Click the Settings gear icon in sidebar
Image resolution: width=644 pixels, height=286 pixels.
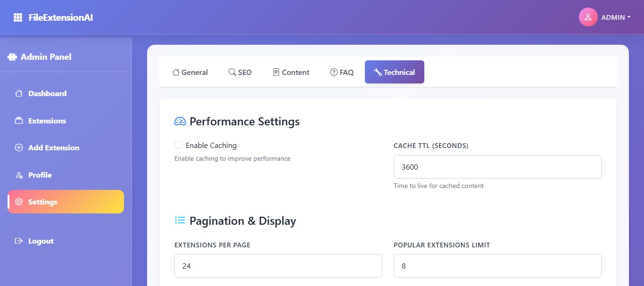19,202
